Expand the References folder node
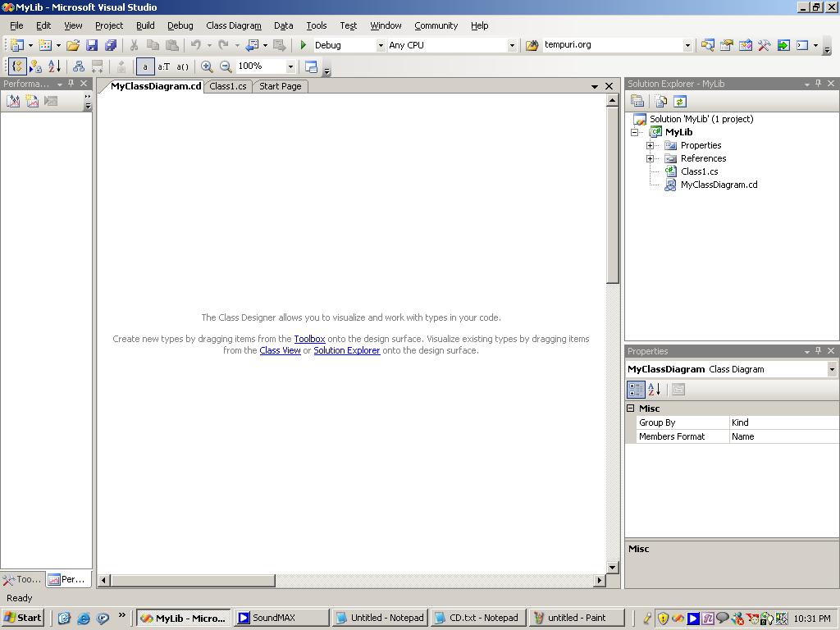Viewport: 840px width, 630px height. (650, 158)
